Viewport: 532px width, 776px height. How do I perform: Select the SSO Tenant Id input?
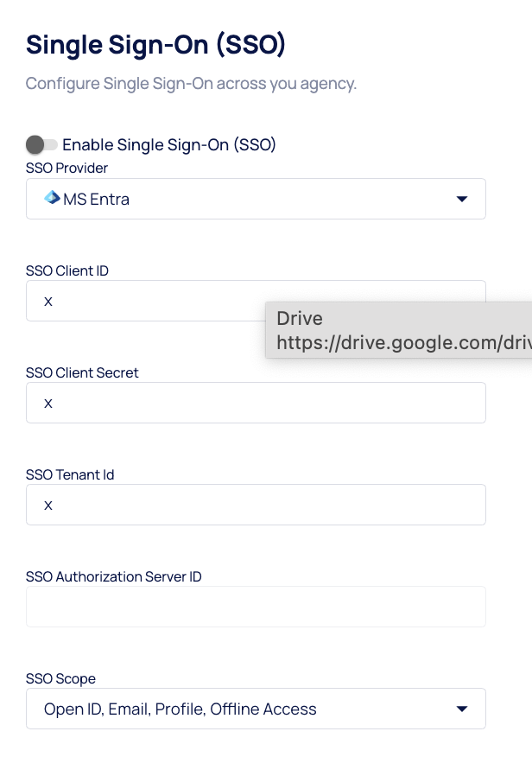point(256,505)
